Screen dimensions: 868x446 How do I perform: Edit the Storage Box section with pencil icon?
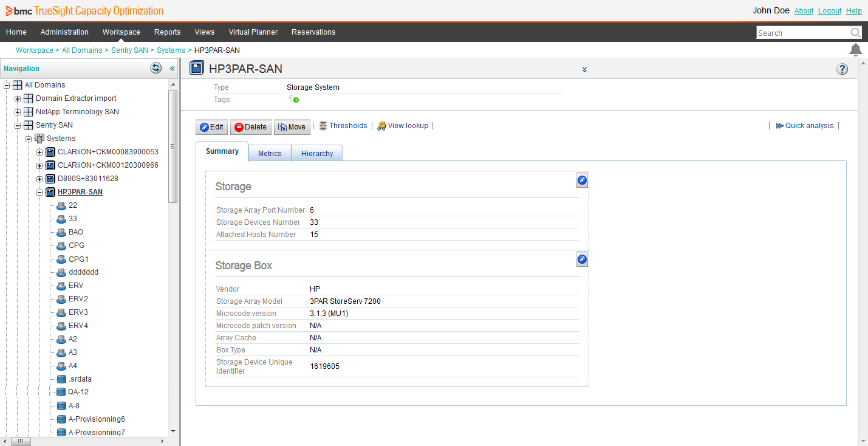pyautogui.click(x=582, y=259)
